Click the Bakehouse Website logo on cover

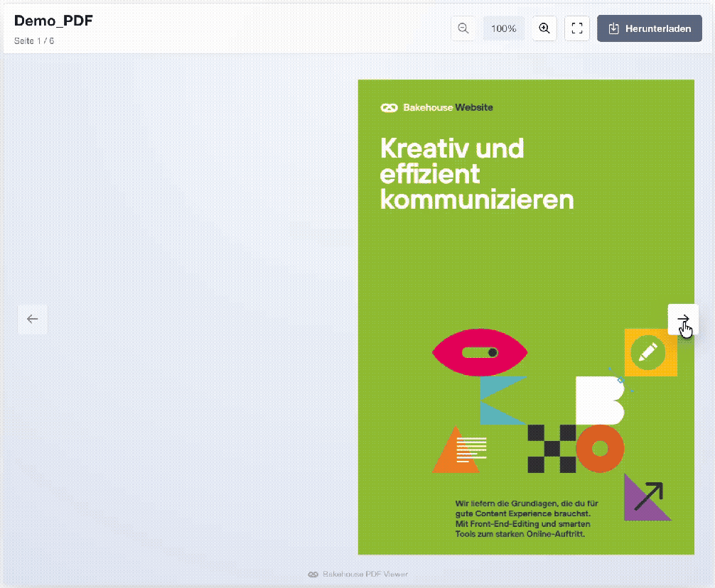(436, 107)
